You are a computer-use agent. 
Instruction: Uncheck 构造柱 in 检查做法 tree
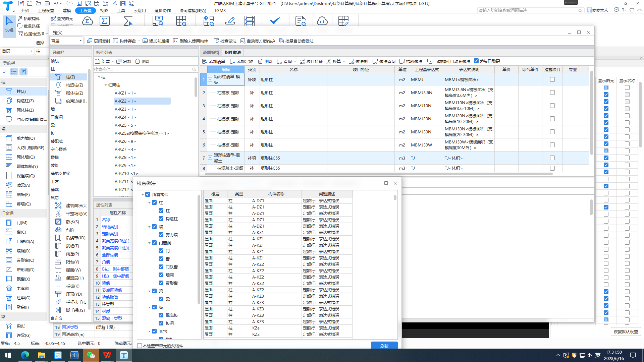tap(161, 219)
